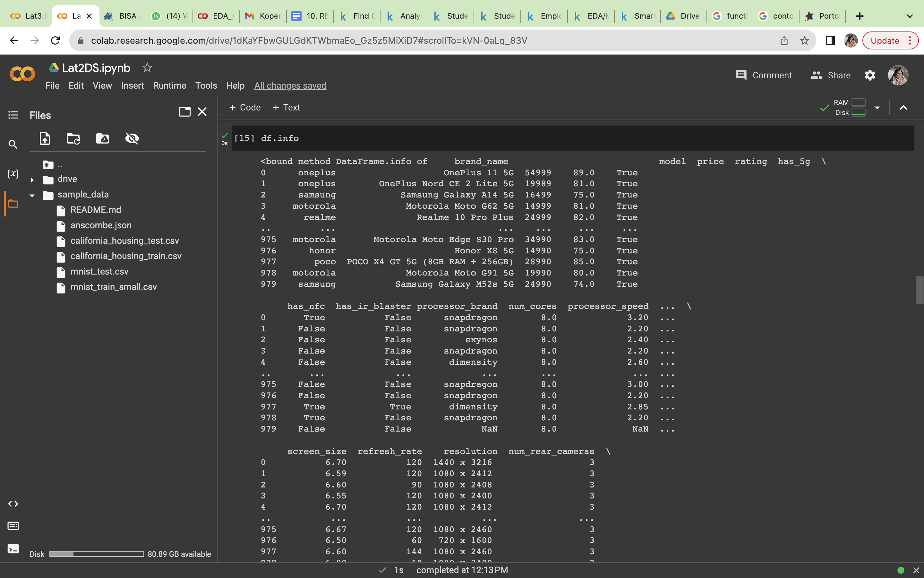Open the File menu
This screenshot has width=924, height=578.
pyautogui.click(x=52, y=86)
